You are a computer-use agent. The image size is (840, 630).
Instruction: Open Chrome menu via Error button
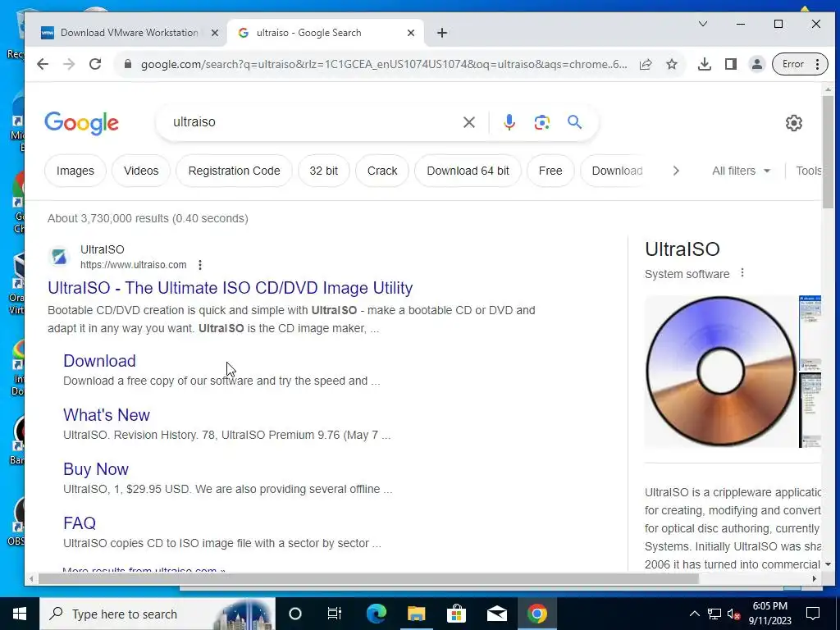[x=799, y=64]
